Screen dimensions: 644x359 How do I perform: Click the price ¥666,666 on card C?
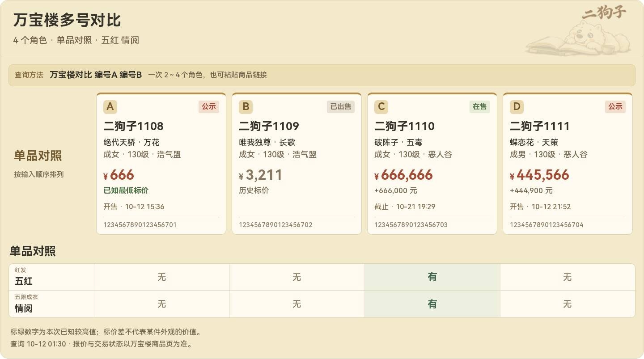click(x=403, y=175)
